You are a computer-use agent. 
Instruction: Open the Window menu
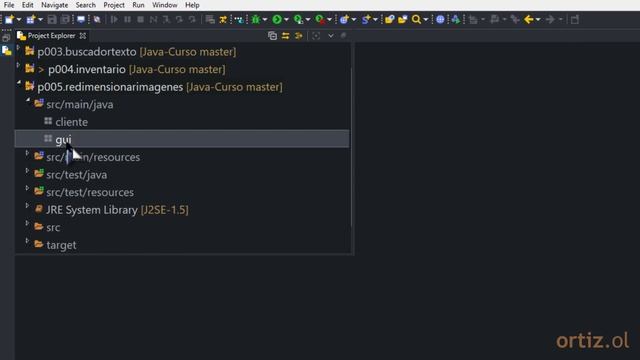click(x=165, y=5)
